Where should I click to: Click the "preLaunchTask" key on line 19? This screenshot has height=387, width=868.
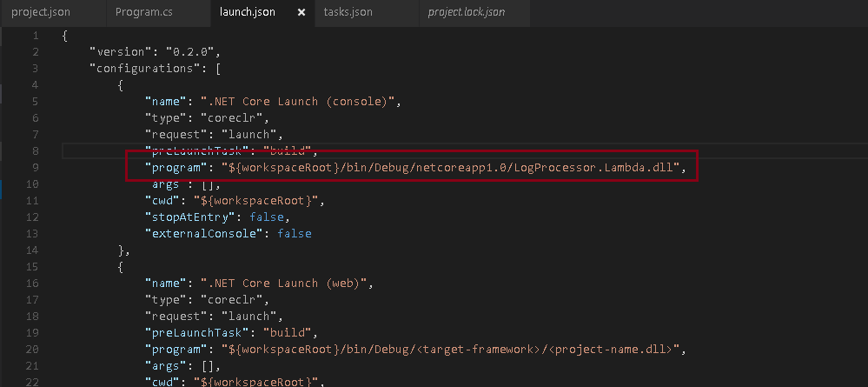(x=196, y=333)
